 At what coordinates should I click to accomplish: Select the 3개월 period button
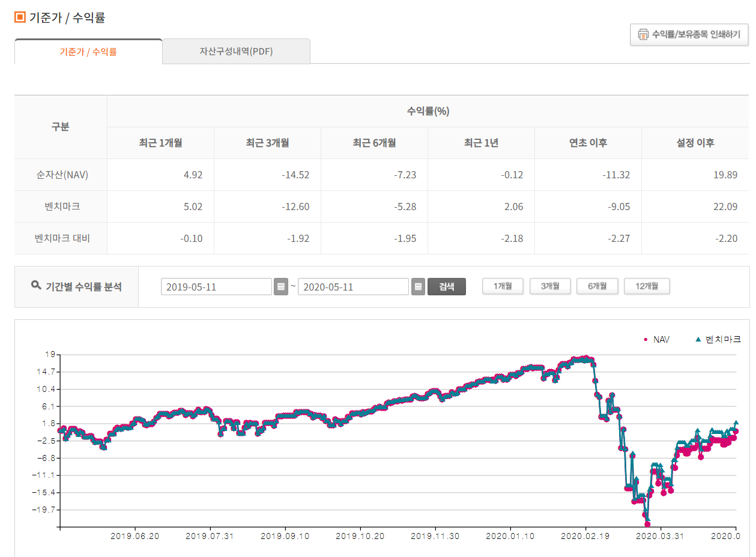(x=550, y=286)
